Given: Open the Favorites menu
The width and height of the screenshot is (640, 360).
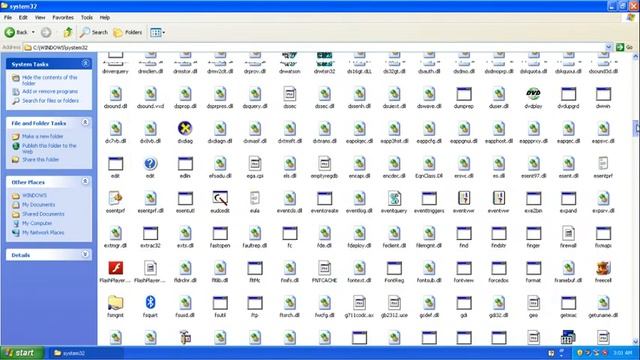Looking at the screenshot, I should 63,18.
